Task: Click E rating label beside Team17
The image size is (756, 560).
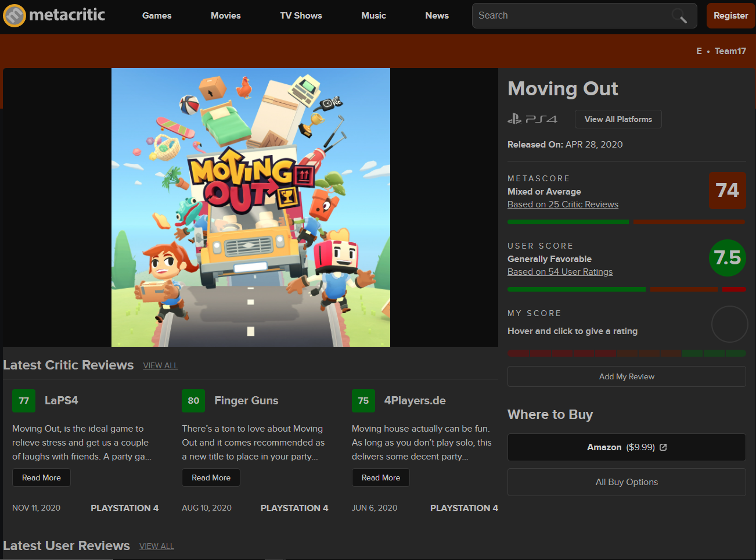Action: (x=699, y=51)
